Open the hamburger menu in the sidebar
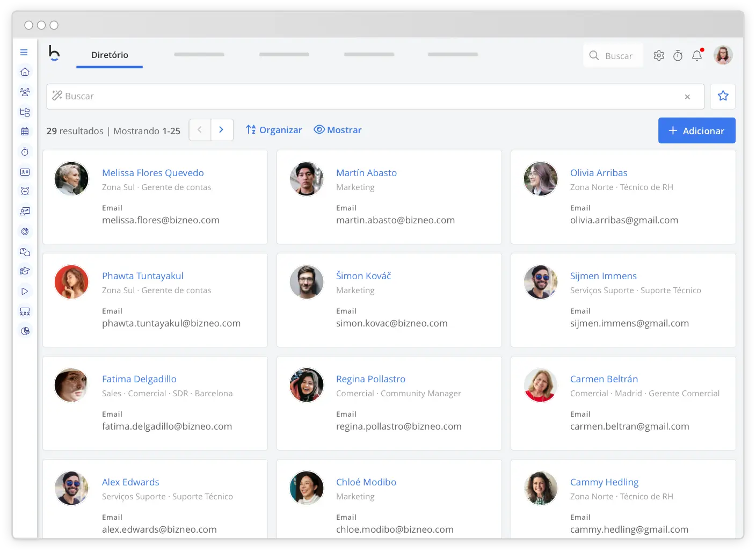The image size is (756, 552). [24, 52]
